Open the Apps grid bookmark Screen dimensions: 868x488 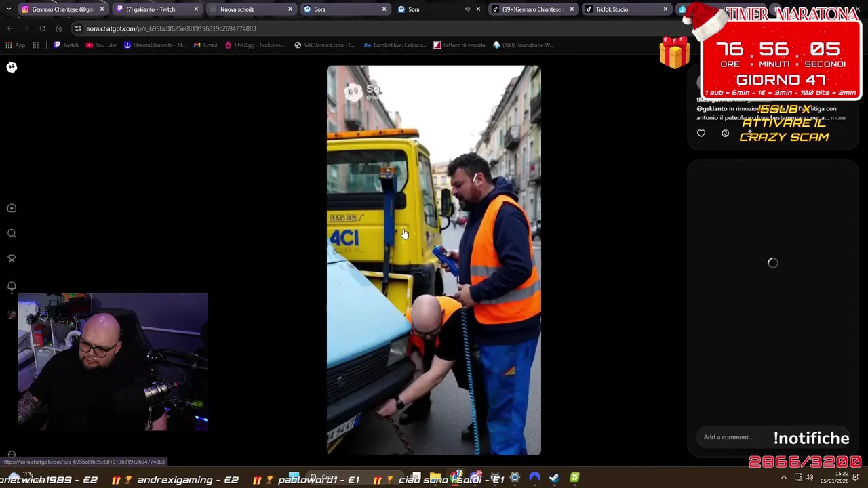15,45
